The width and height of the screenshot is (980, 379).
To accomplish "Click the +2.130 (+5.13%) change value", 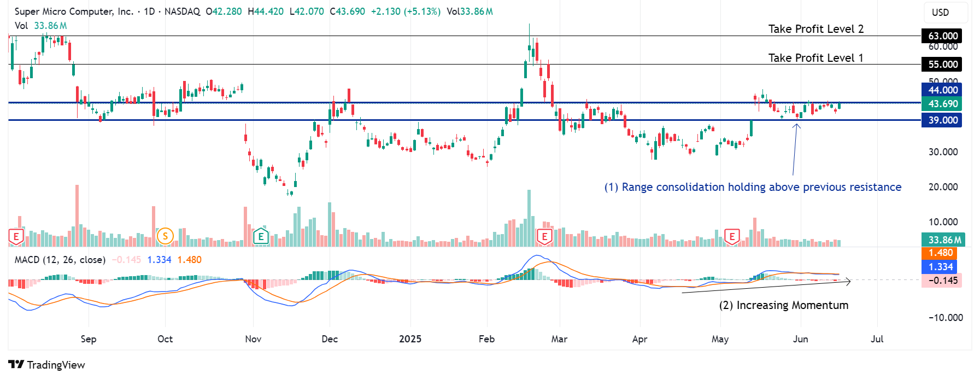I will tap(406, 11).
